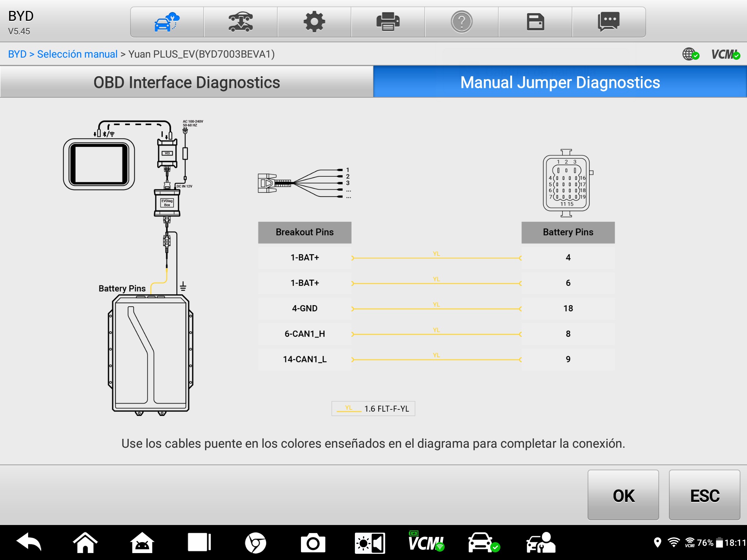Viewport: 747px width, 560px height.
Task: Tap Android back arrow in navigation bar
Action: [x=29, y=542]
